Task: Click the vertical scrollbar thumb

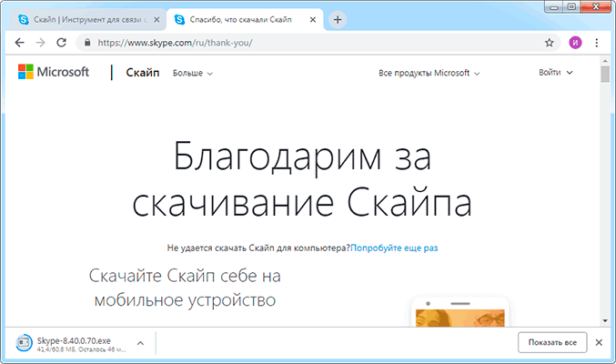Action: pyautogui.click(x=605, y=75)
